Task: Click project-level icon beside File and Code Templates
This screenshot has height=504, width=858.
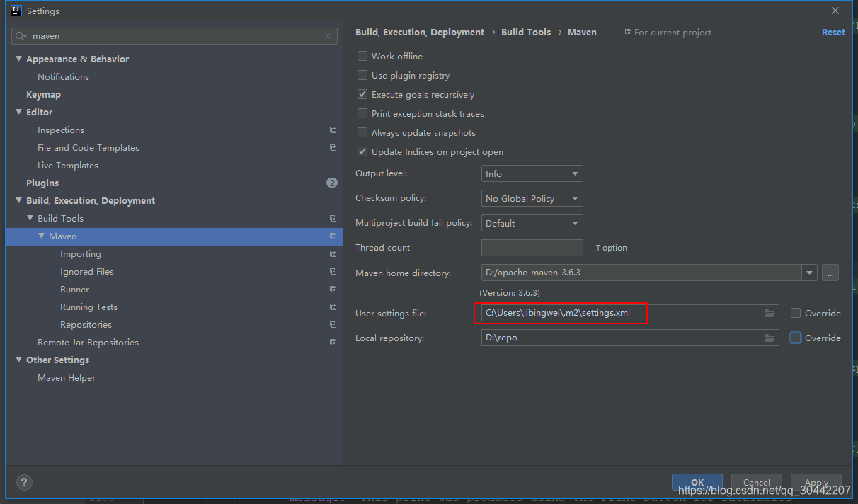Action: (333, 148)
